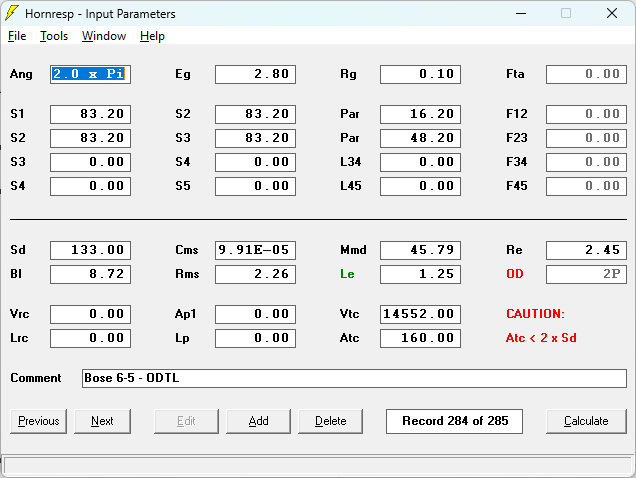
Task: Select the Rg field showing 0.10
Action: [420, 74]
